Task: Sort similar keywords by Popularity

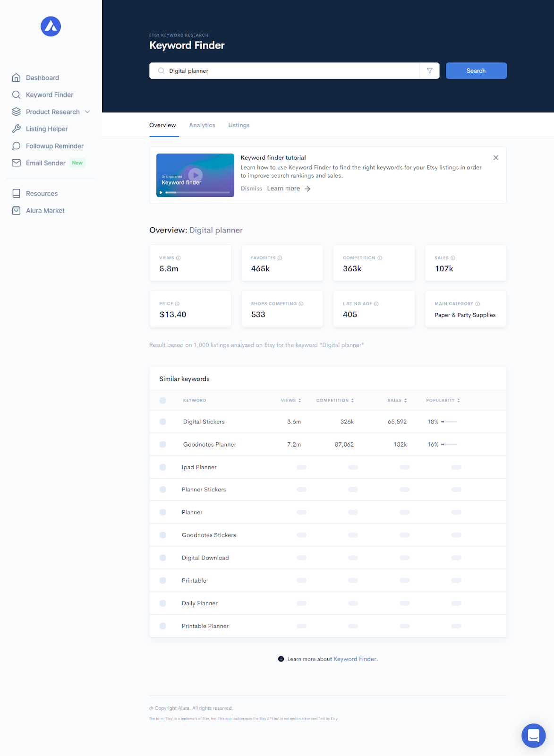Action: click(443, 401)
